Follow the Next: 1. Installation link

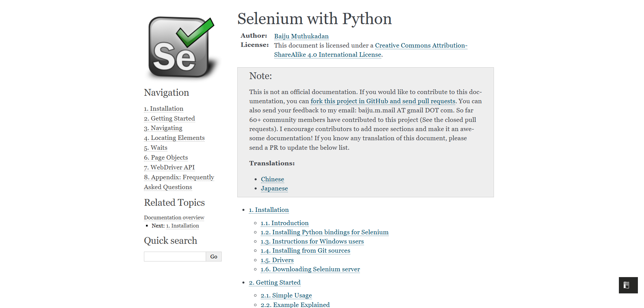tap(182, 226)
